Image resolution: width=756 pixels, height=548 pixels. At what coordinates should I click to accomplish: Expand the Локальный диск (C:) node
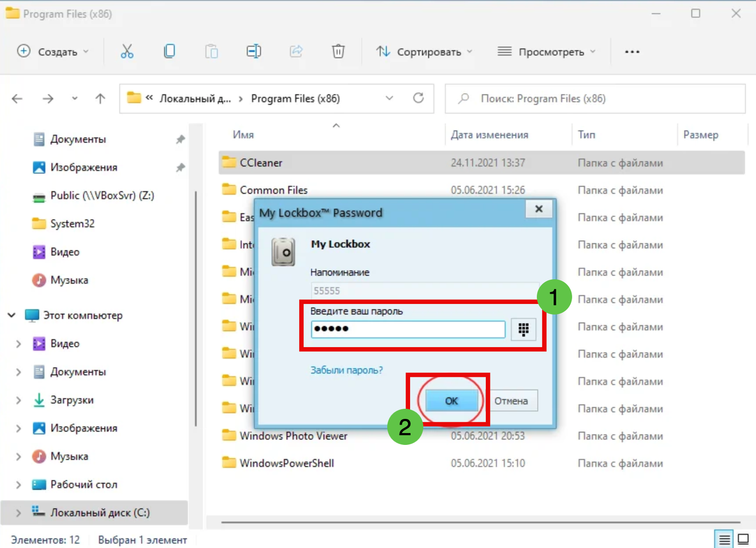[18, 513]
